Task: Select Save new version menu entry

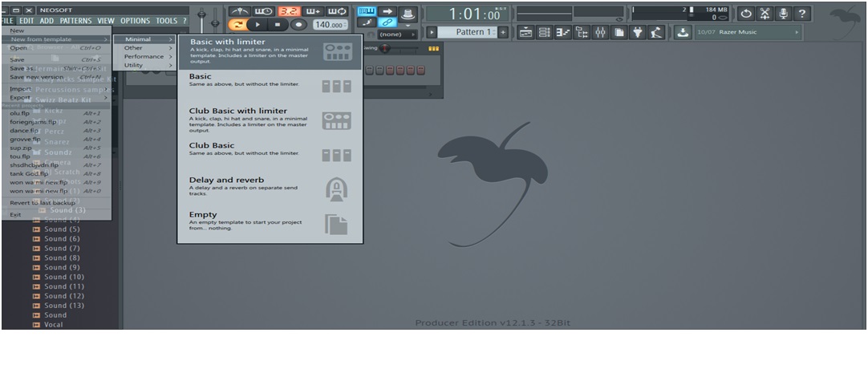Action: [x=56, y=77]
